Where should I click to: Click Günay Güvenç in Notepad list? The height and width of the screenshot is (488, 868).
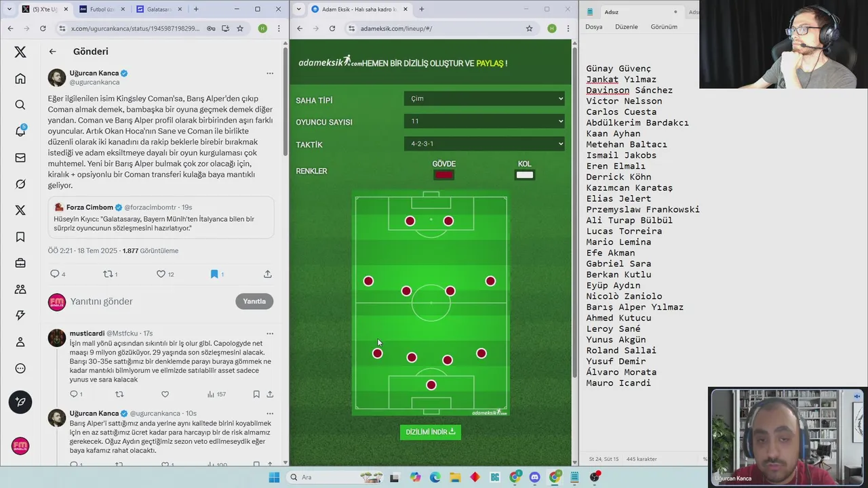click(618, 68)
